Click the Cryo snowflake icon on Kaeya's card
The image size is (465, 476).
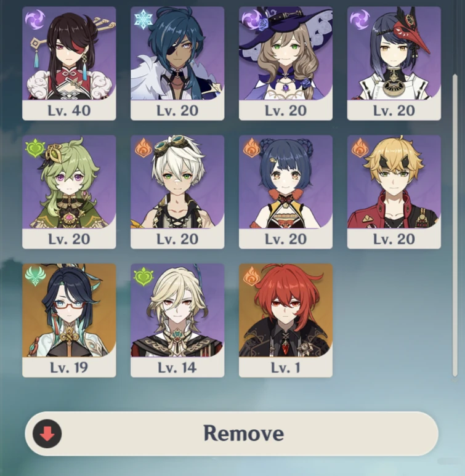tap(143, 20)
